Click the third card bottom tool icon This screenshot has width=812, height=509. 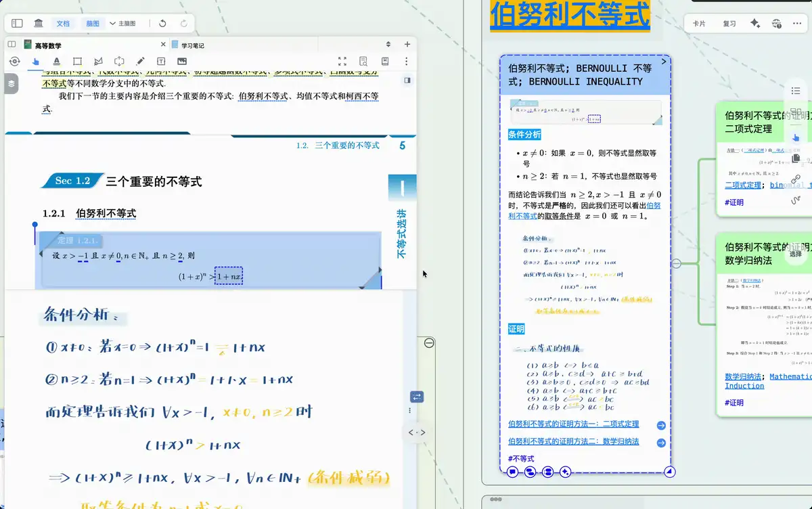click(x=548, y=472)
